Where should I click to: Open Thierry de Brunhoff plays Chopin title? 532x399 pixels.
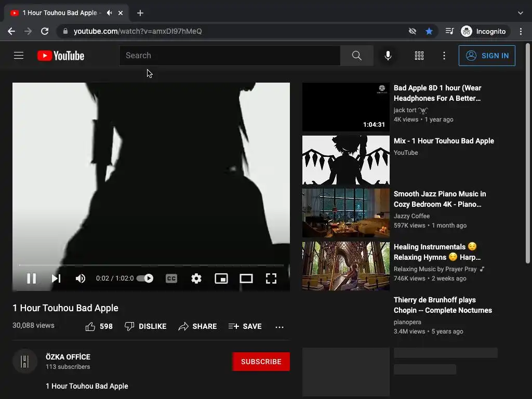click(443, 305)
